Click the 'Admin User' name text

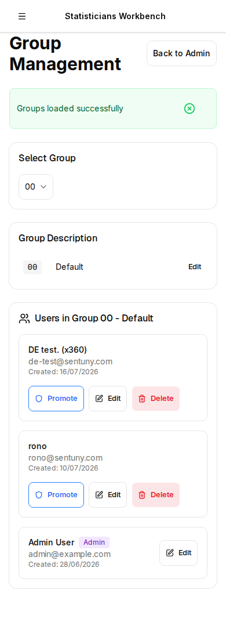[x=51, y=542]
